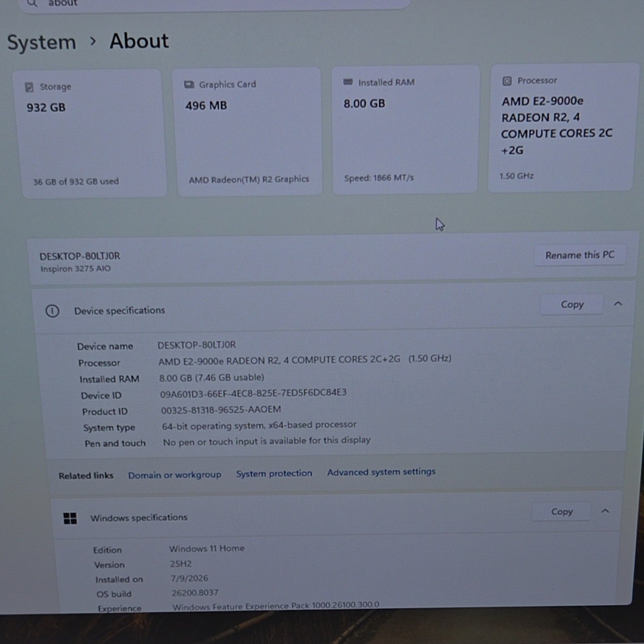The width and height of the screenshot is (644, 644).
Task: Select the Product ID 00325-81318-96525-AAOEM
Action: [x=221, y=410]
